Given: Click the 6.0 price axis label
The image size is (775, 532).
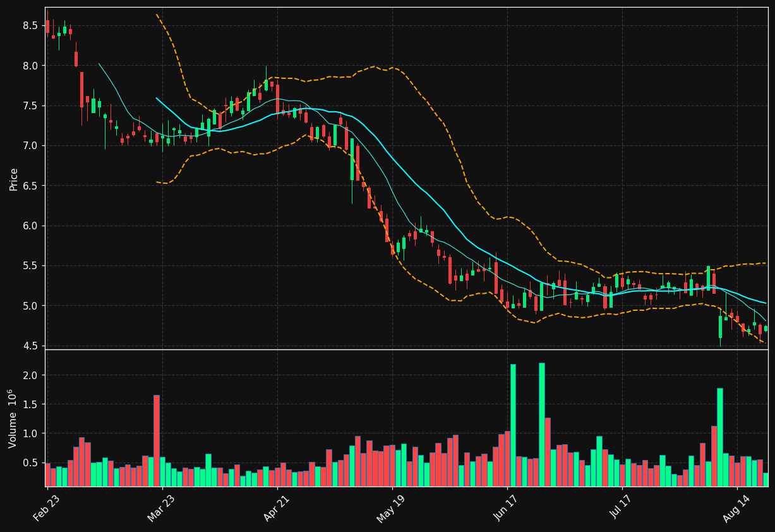Looking at the screenshot, I should (x=30, y=226).
